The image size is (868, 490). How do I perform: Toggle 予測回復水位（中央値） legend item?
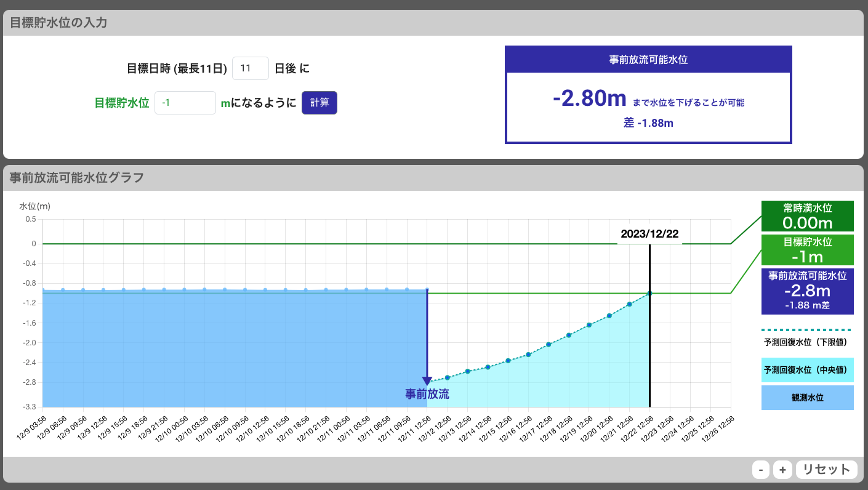pos(807,370)
